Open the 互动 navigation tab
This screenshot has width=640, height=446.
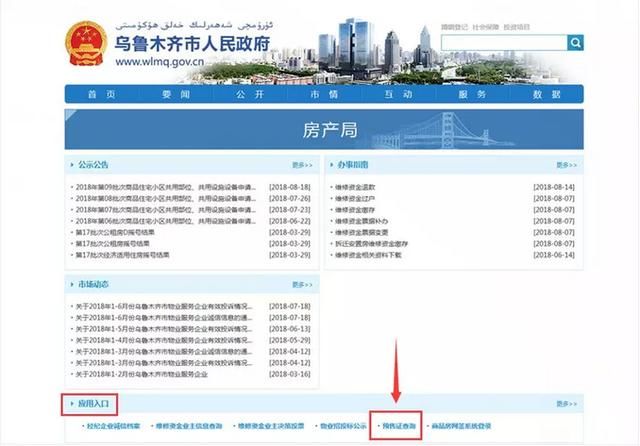tap(398, 95)
